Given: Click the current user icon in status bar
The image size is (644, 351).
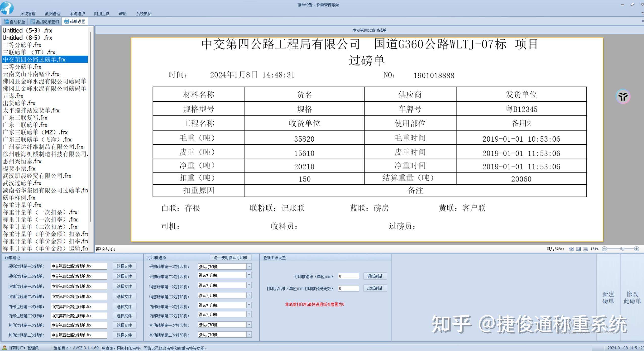Looking at the screenshot, I should coord(4,348).
